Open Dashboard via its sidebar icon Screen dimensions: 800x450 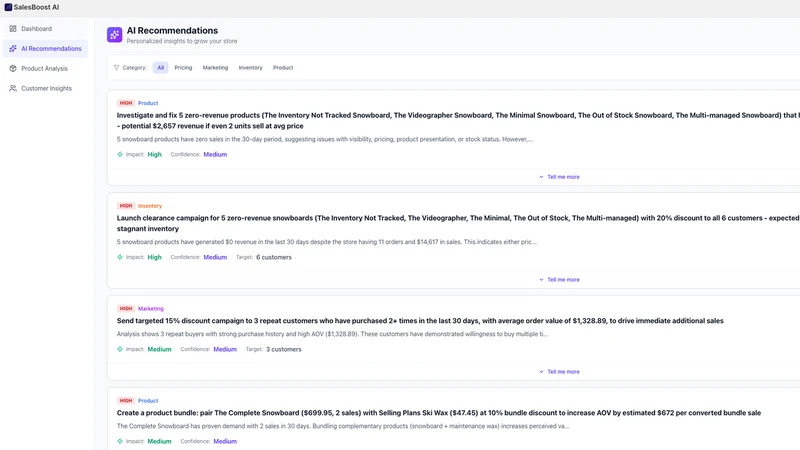click(13, 29)
